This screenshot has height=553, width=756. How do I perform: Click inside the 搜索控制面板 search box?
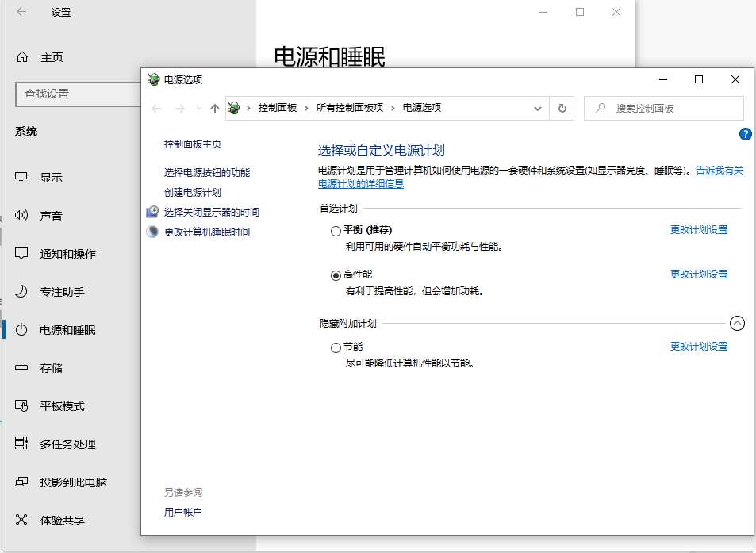point(670,108)
